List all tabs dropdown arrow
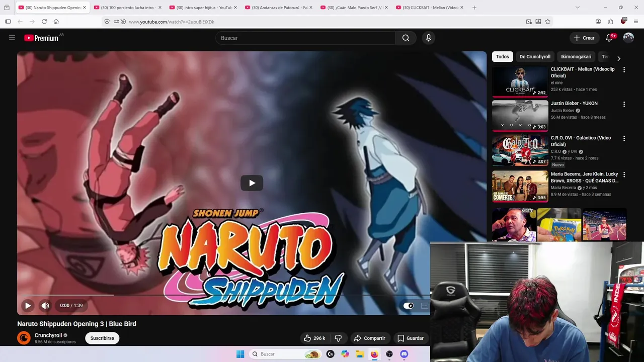This screenshot has width=644, height=362. coord(577,8)
